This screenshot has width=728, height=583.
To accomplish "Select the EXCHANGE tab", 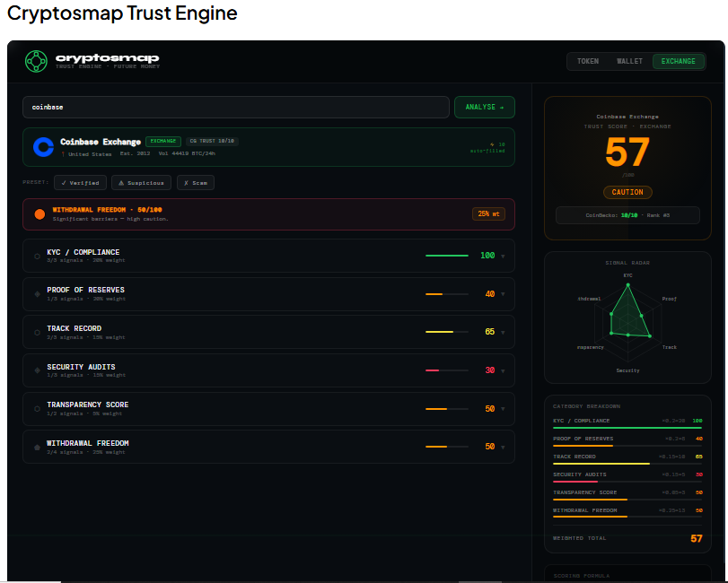I will [x=679, y=61].
